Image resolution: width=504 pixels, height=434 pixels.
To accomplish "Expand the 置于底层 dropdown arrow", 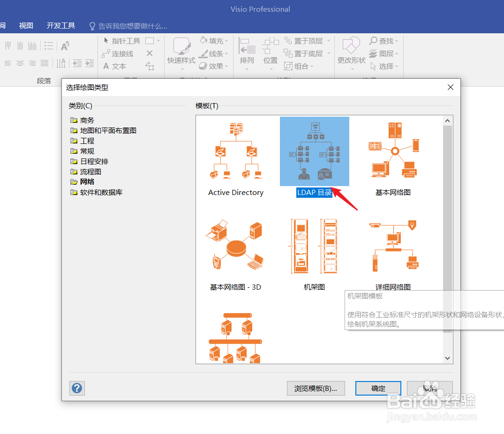I will point(329,53).
